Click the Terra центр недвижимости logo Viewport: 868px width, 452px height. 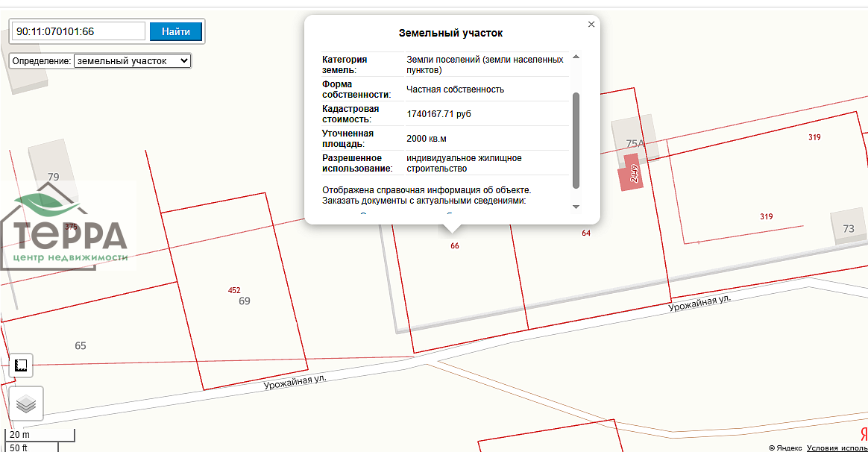(x=67, y=231)
